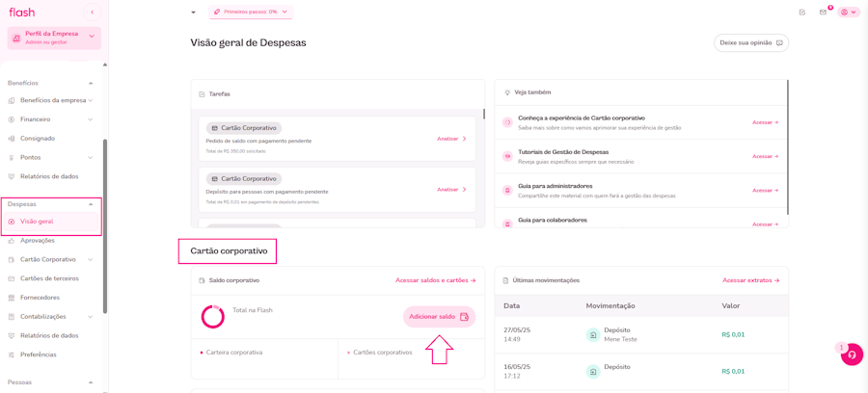Open Cartões de terceiros in the sidebar
The image size is (868, 393).
tap(51, 278)
